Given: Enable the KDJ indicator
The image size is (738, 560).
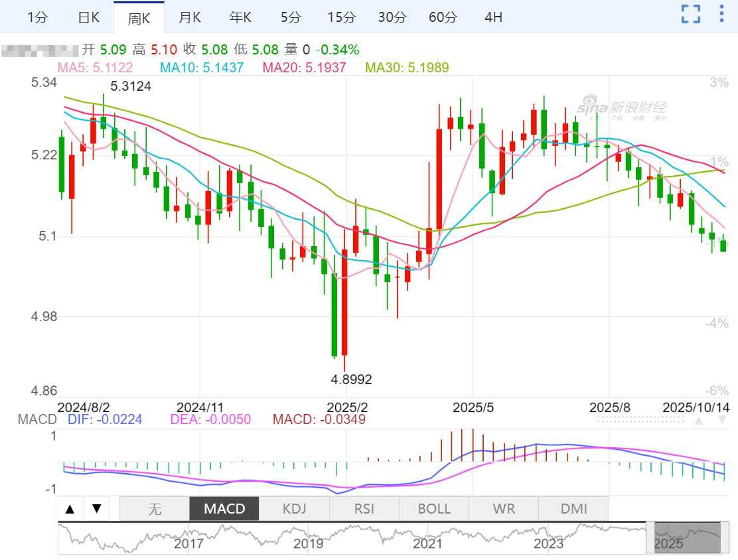Looking at the screenshot, I should pos(294,509).
